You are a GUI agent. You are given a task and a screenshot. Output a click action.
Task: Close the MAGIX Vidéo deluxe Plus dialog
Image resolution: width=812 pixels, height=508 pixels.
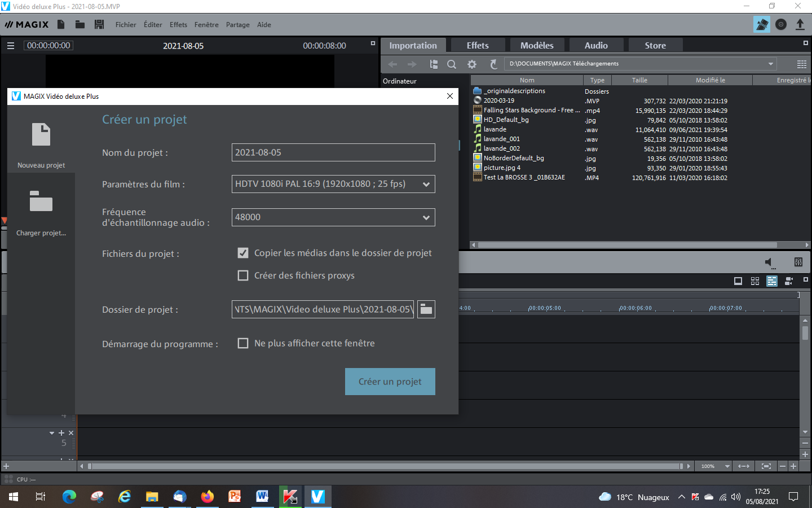(x=450, y=96)
